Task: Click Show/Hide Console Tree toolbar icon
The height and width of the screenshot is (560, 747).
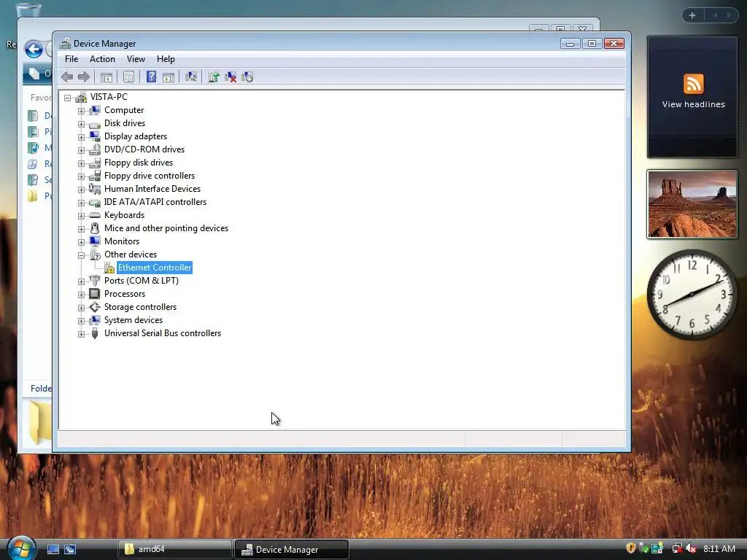Action: [x=107, y=77]
